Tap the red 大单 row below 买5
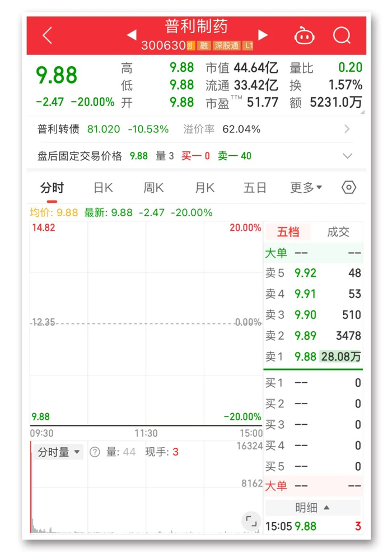 (313, 486)
